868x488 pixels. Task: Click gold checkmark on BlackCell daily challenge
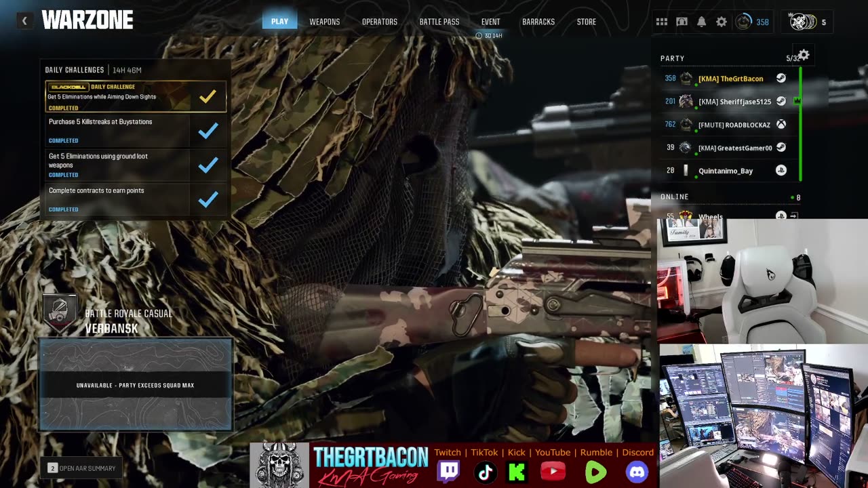tap(208, 96)
